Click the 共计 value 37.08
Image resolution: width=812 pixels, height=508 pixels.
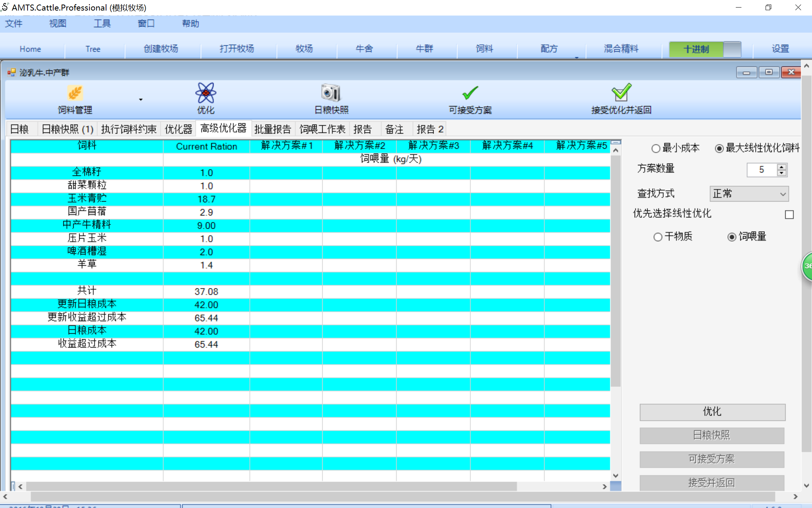pyautogui.click(x=206, y=292)
